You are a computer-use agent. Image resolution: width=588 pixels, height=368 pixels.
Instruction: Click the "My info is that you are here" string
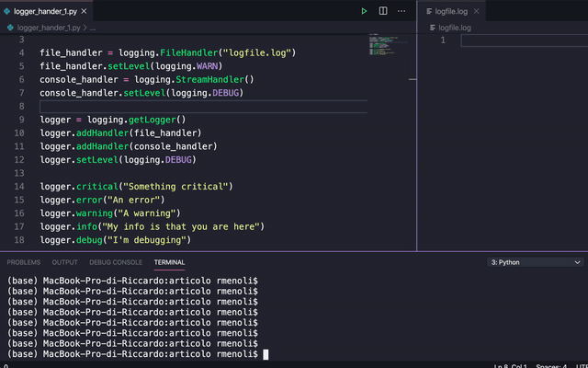tap(181, 227)
